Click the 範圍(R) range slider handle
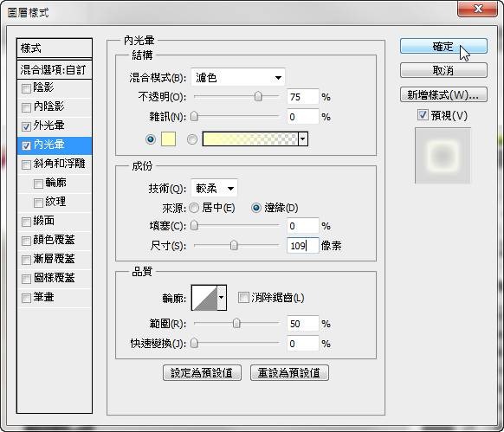The height and width of the screenshot is (432, 504). click(x=236, y=323)
